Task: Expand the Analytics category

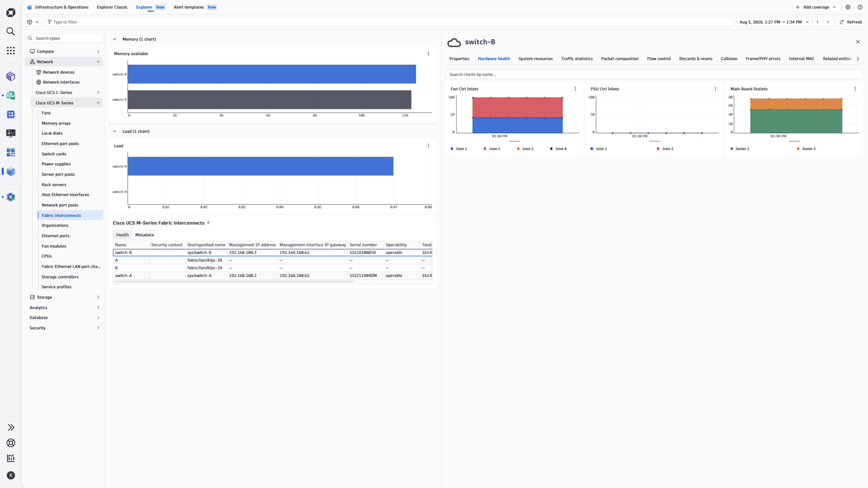Action: (98, 307)
